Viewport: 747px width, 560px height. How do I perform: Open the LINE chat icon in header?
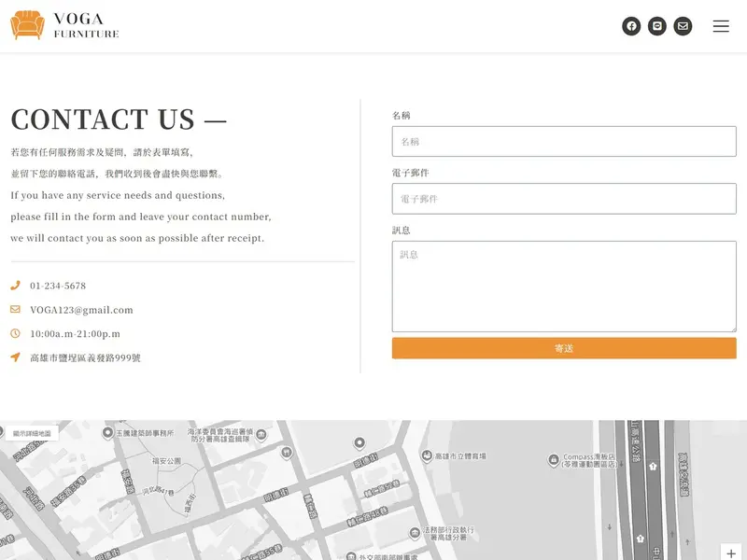point(657,26)
